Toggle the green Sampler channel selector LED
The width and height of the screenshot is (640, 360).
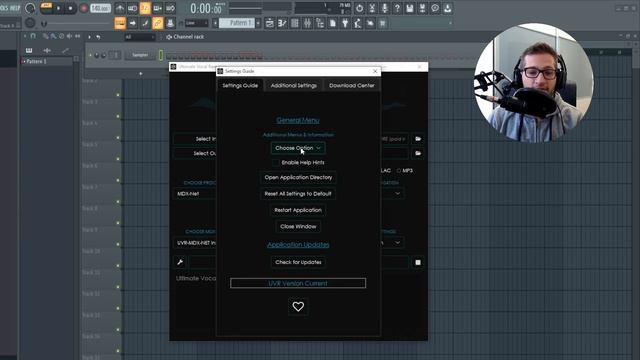(161, 55)
